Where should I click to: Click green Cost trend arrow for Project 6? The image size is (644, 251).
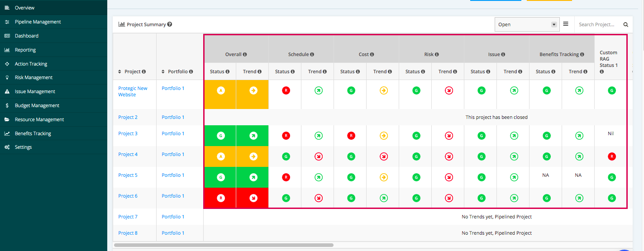pyautogui.click(x=383, y=198)
